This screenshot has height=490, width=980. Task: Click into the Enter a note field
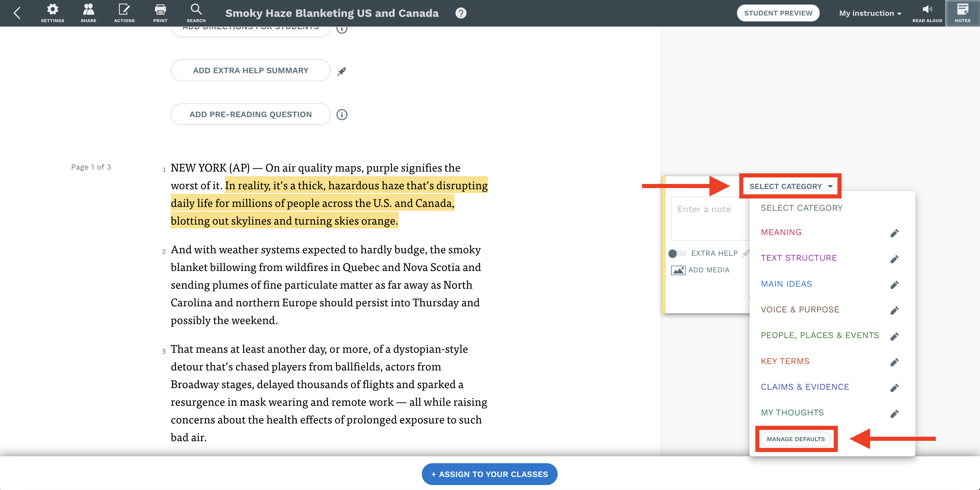[710, 218]
